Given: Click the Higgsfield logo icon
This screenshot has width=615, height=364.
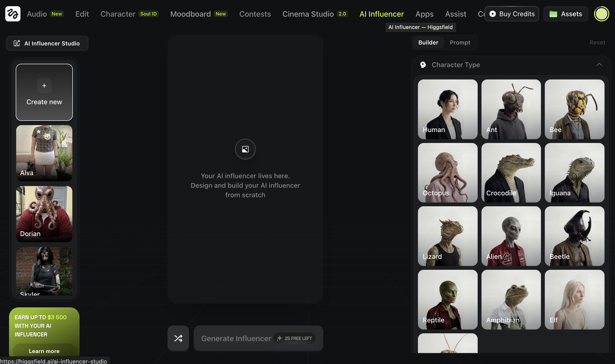Looking at the screenshot, I should [13, 14].
